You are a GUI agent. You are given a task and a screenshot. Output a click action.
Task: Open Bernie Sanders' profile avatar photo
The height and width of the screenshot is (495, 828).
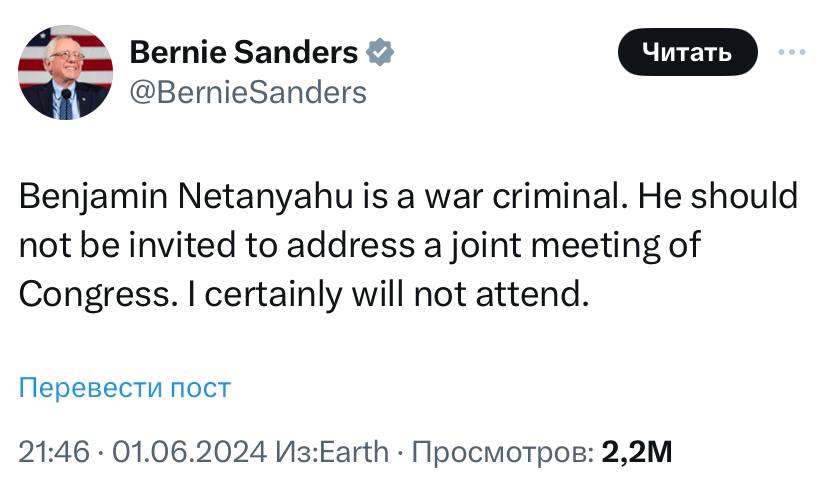(x=65, y=74)
